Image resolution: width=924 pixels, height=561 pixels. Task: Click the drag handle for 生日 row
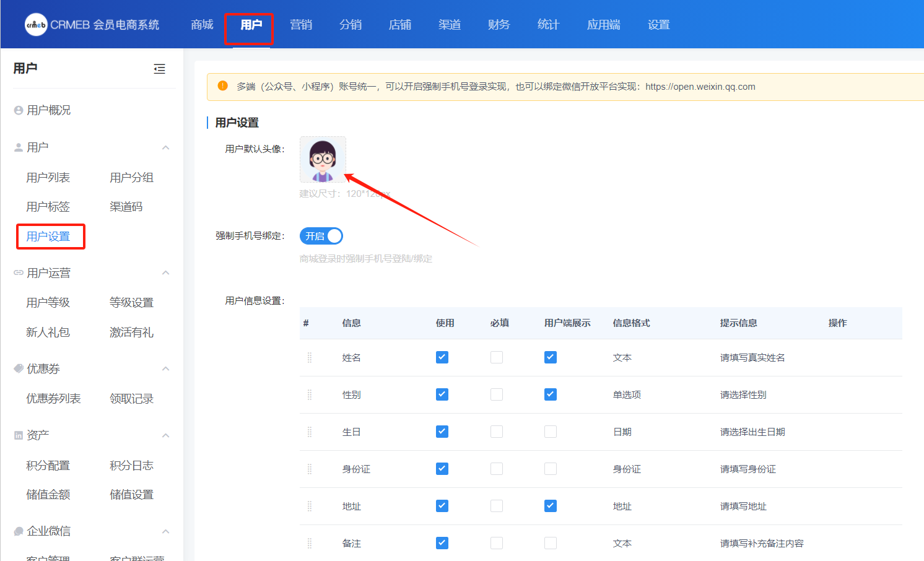310,432
